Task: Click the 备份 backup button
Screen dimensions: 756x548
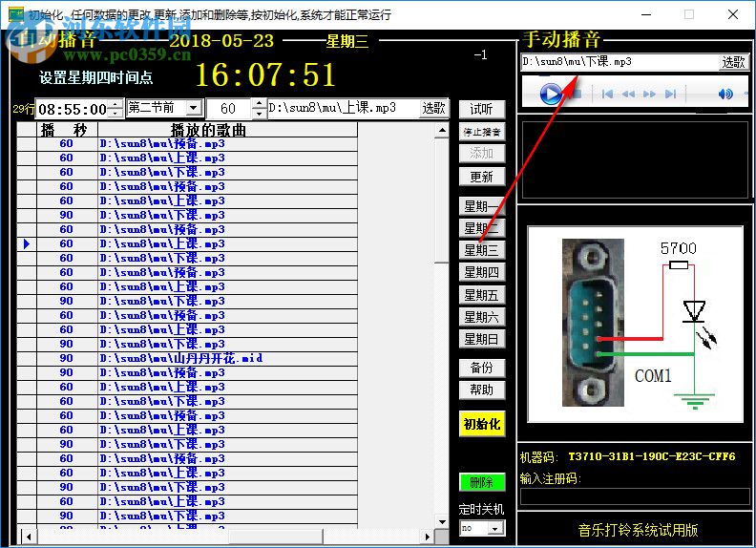Action: click(x=482, y=368)
